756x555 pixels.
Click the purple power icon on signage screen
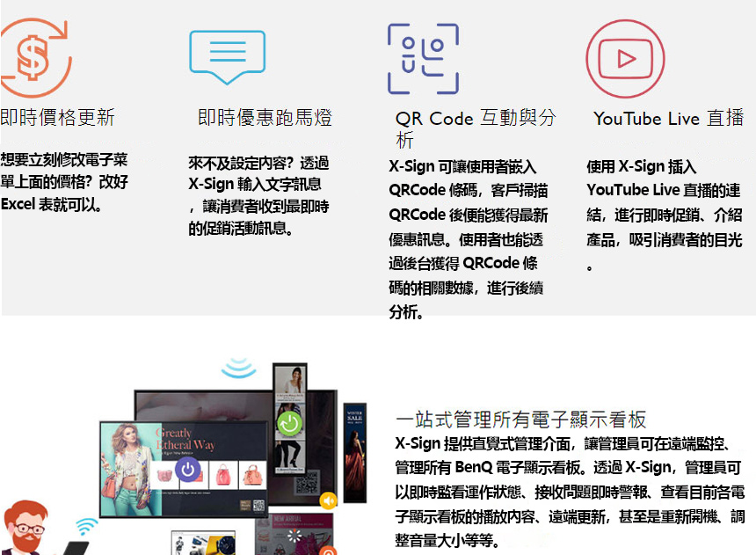(187, 469)
